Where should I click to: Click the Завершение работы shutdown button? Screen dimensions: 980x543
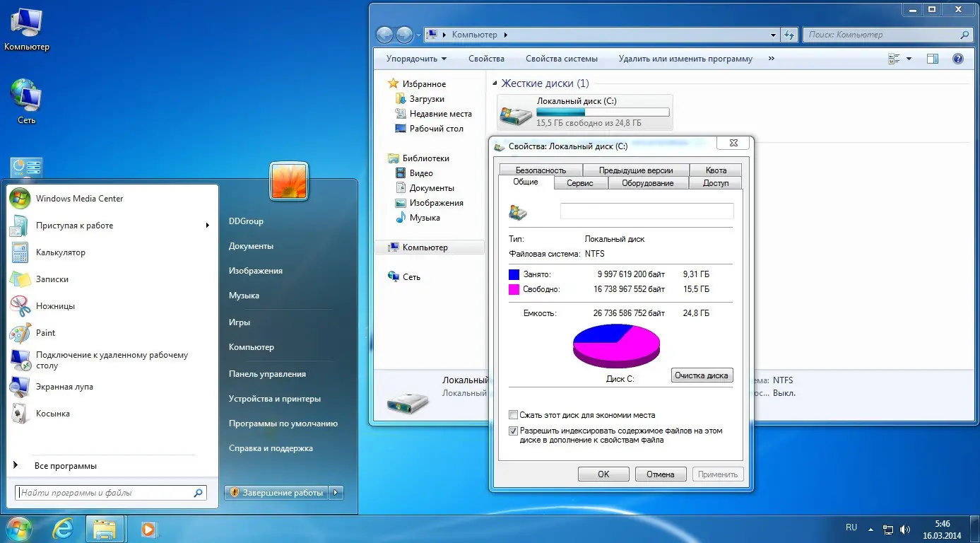pos(277,493)
